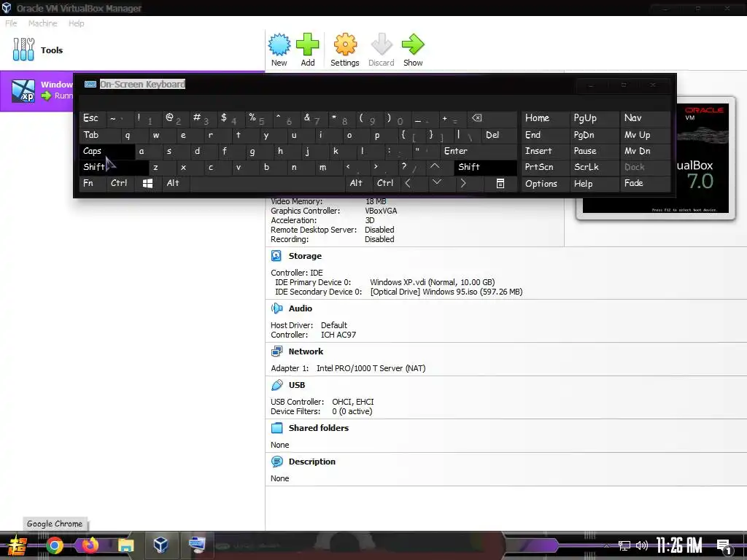Toggle the right Alt key on keyboard
Screen dimensions: 747x560
[x=359, y=183]
